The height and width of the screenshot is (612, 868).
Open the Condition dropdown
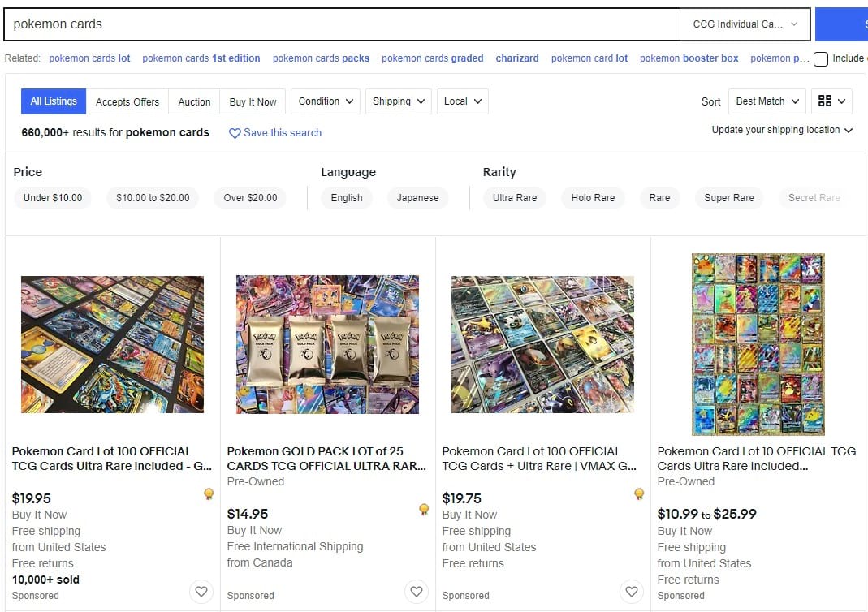point(326,101)
